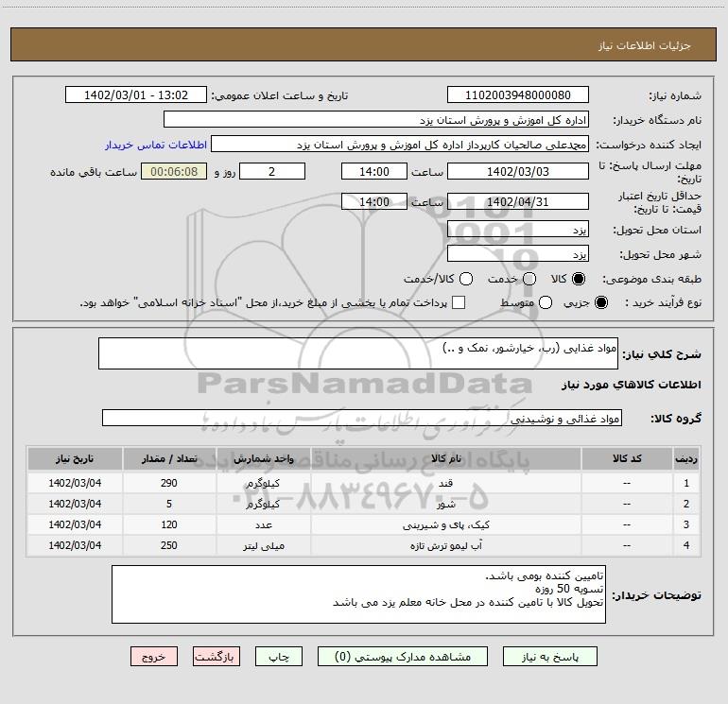Select the خدمت radio button
The image size is (728, 704).
(529, 279)
